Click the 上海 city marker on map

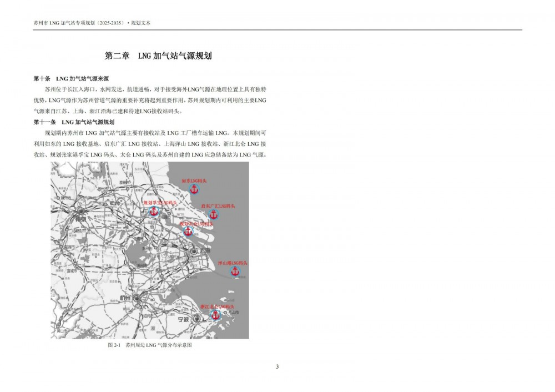coord(194,252)
